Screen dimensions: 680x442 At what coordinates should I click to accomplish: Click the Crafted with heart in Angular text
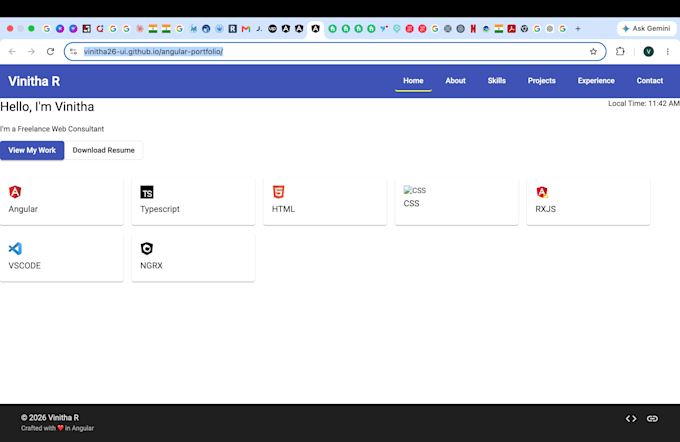[57, 428]
